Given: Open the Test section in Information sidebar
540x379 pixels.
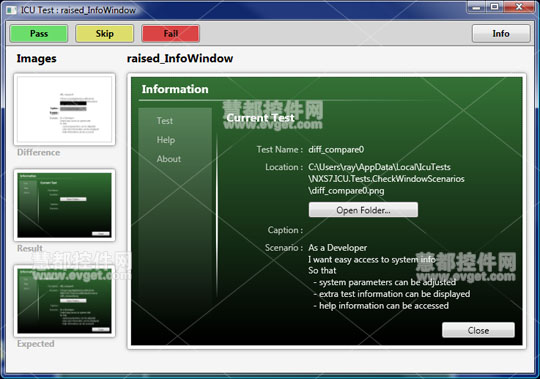Looking at the screenshot, I should coord(165,121).
